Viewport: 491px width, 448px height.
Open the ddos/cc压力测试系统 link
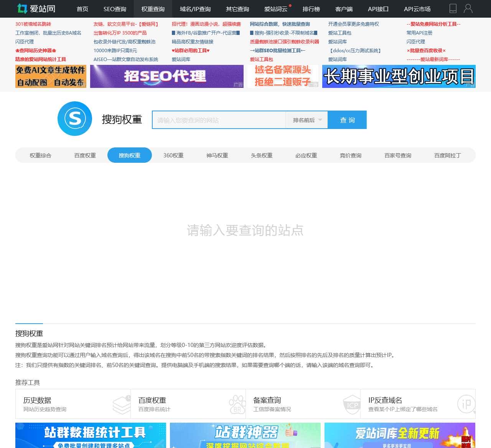[355, 51]
